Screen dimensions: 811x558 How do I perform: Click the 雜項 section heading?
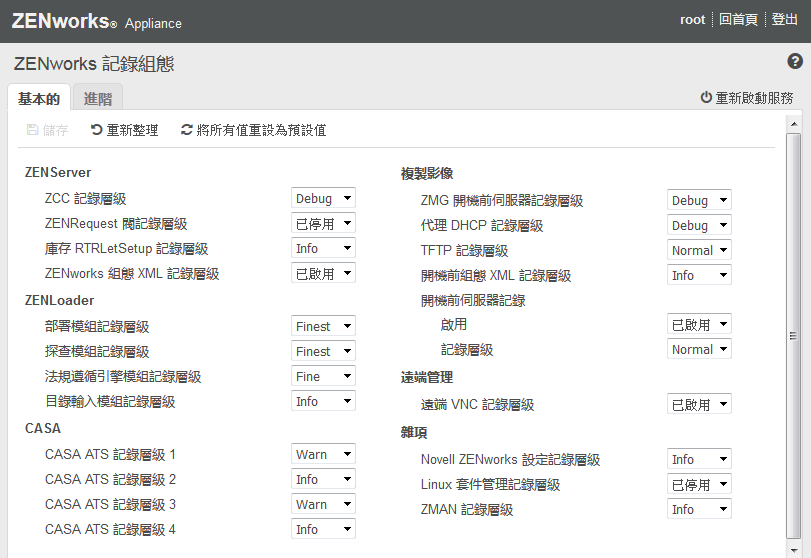tap(414, 432)
